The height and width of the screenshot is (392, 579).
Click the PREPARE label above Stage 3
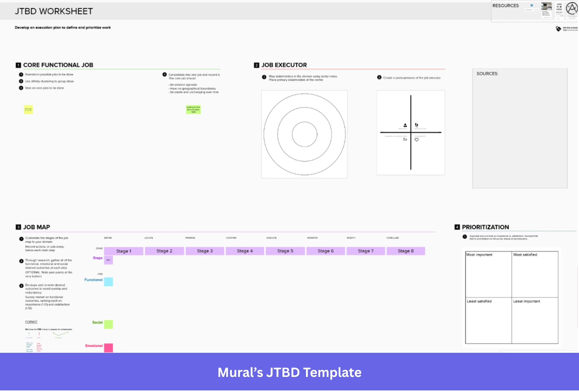click(190, 238)
